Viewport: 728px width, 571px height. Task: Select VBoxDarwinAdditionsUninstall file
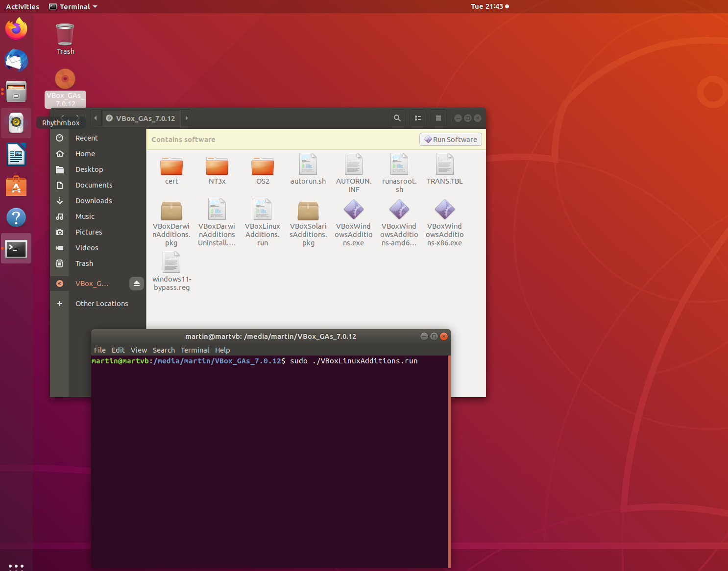coord(217,223)
